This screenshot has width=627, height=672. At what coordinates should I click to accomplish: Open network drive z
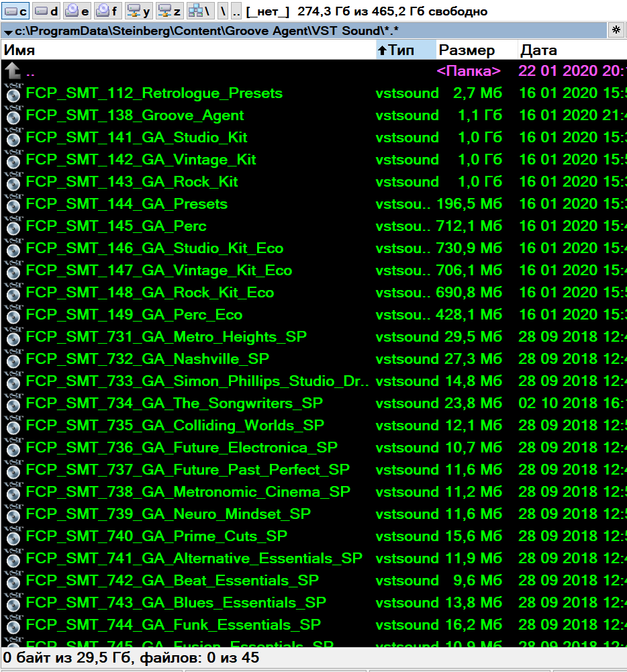pos(170,11)
